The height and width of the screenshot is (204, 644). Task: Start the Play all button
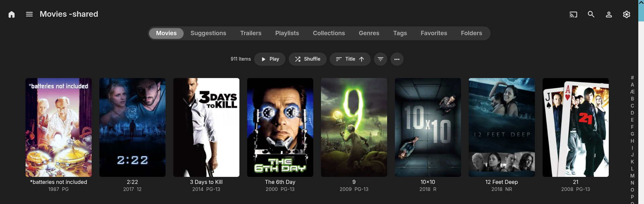(270, 59)
